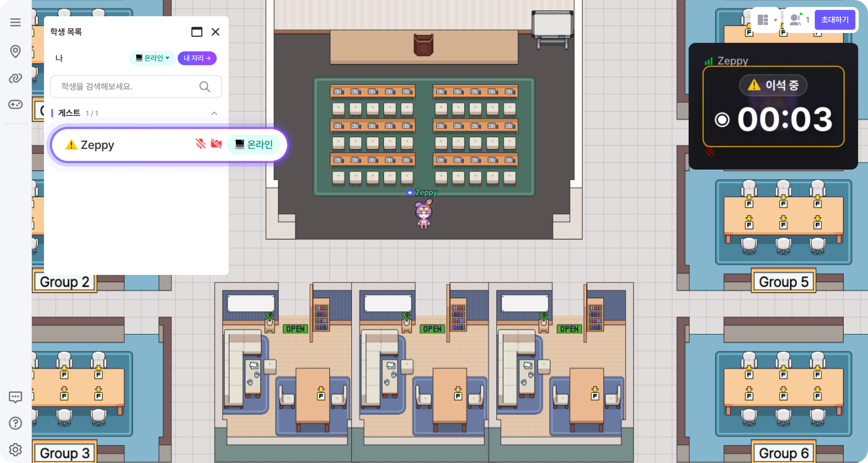Click the 학생 목록 panel title
This screenshot has width=868, height=463.
click(x=66, y=32)
